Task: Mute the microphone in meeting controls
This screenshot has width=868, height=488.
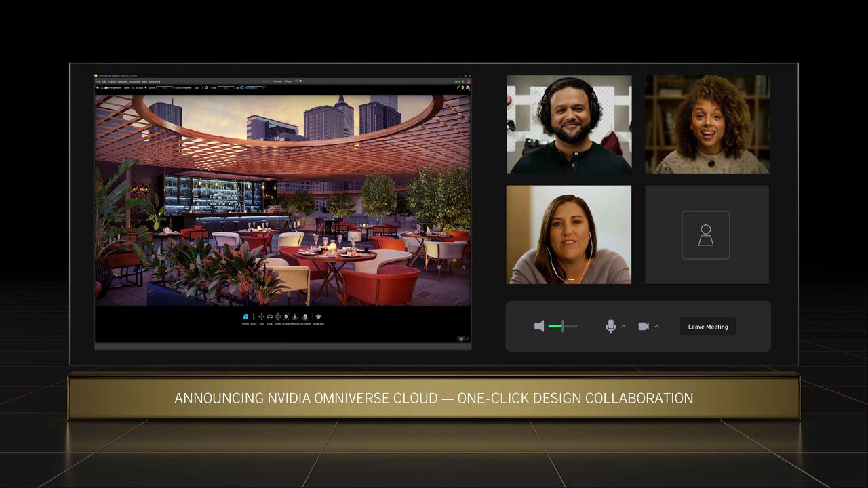Action: 610,327
